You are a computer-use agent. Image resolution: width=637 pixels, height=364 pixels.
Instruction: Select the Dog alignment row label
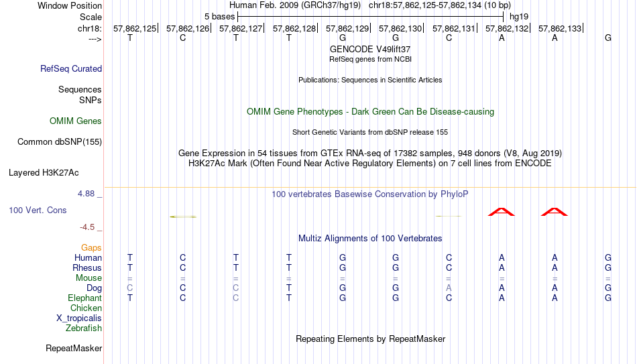(x=95, y=288)
